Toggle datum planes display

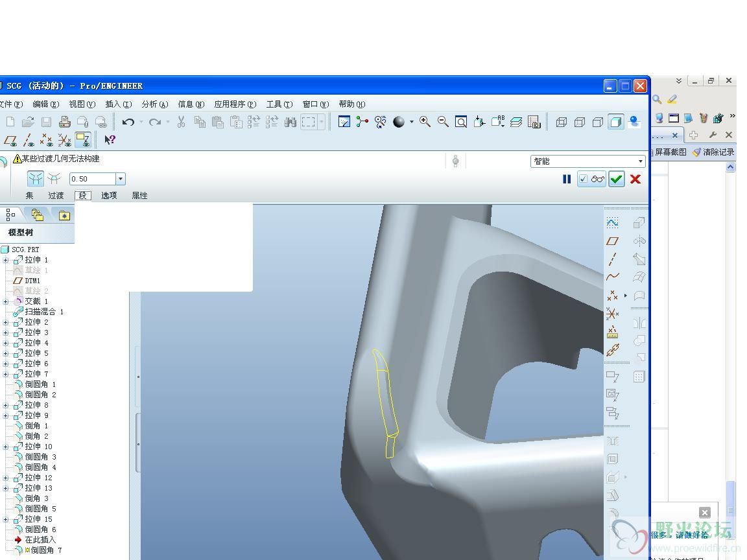[10, 139]
